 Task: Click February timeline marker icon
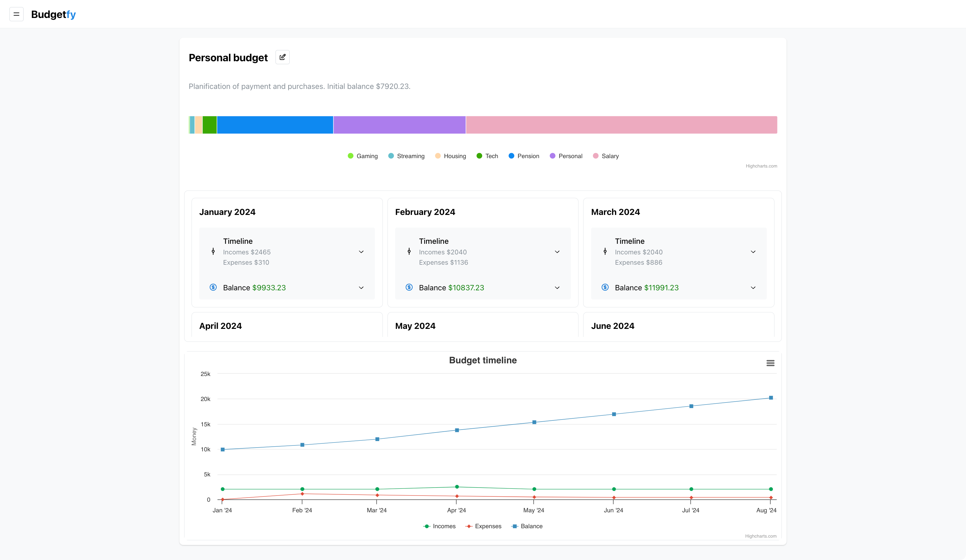pyautogui.click(x=409, y=252)
